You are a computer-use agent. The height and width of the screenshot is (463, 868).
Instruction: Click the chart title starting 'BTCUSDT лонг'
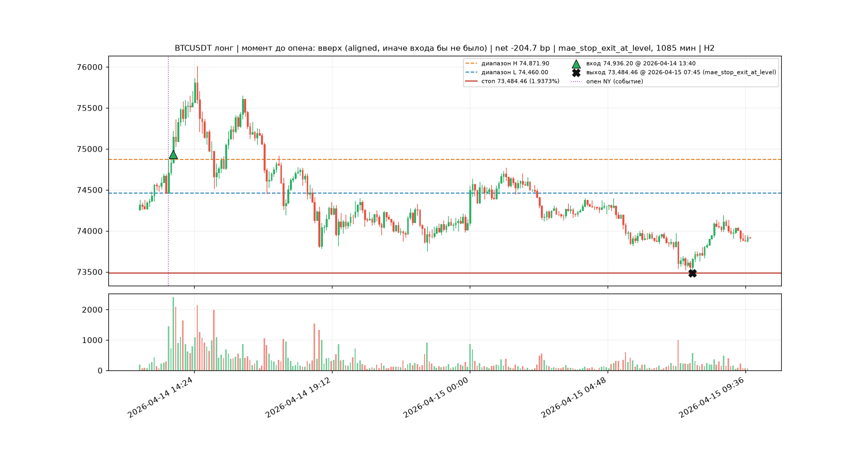point(445,48)
